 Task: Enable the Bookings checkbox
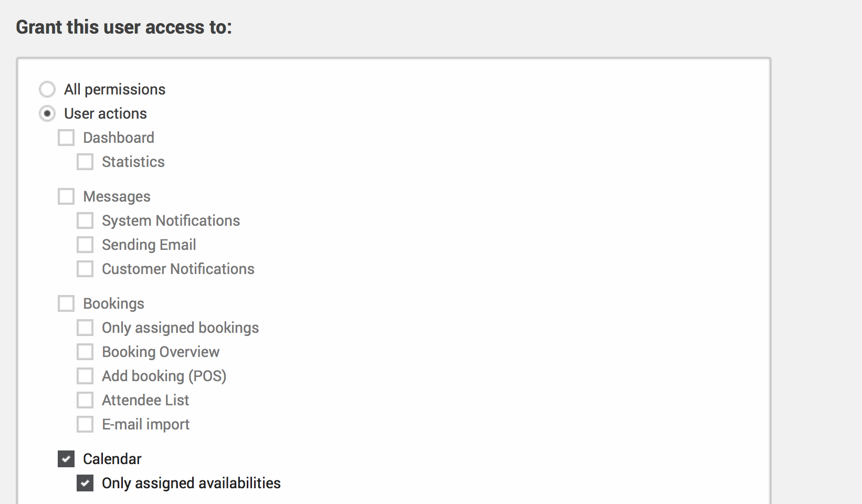click(66, 303)
